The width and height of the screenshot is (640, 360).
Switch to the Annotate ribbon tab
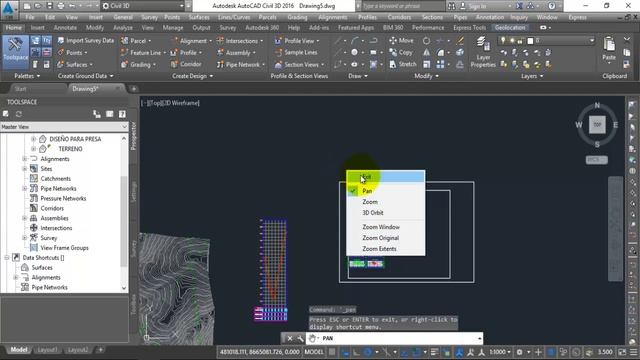(65, 28)
